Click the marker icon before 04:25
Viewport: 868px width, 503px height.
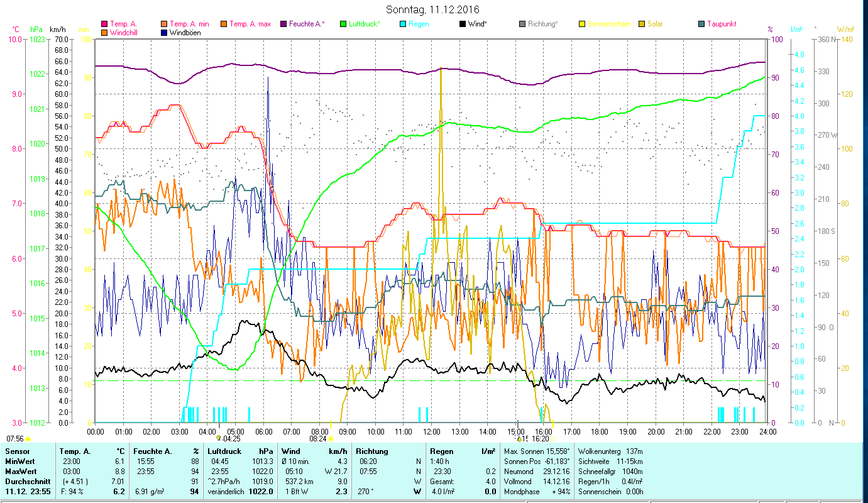218,439
